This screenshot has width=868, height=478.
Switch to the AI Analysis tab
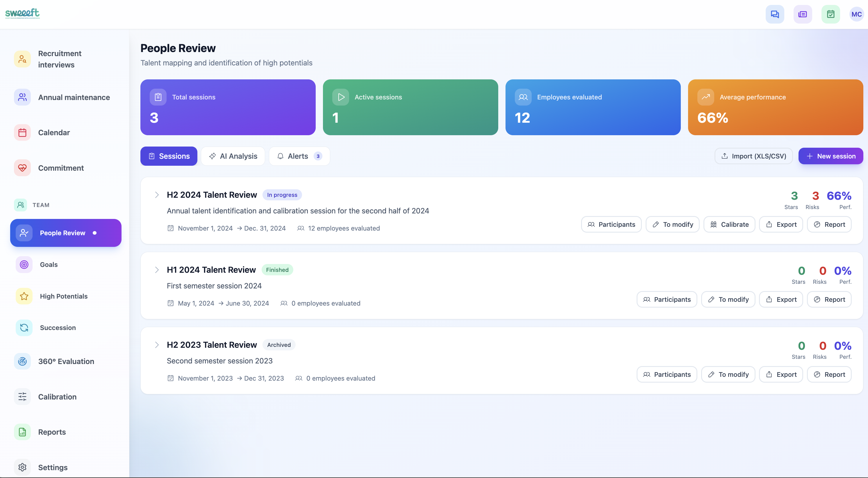(233, 156)
